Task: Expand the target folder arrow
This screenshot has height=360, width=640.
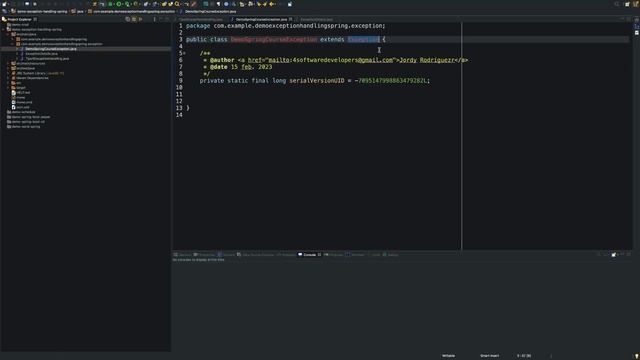Action: pyautogui.click(x=8, y=88)
